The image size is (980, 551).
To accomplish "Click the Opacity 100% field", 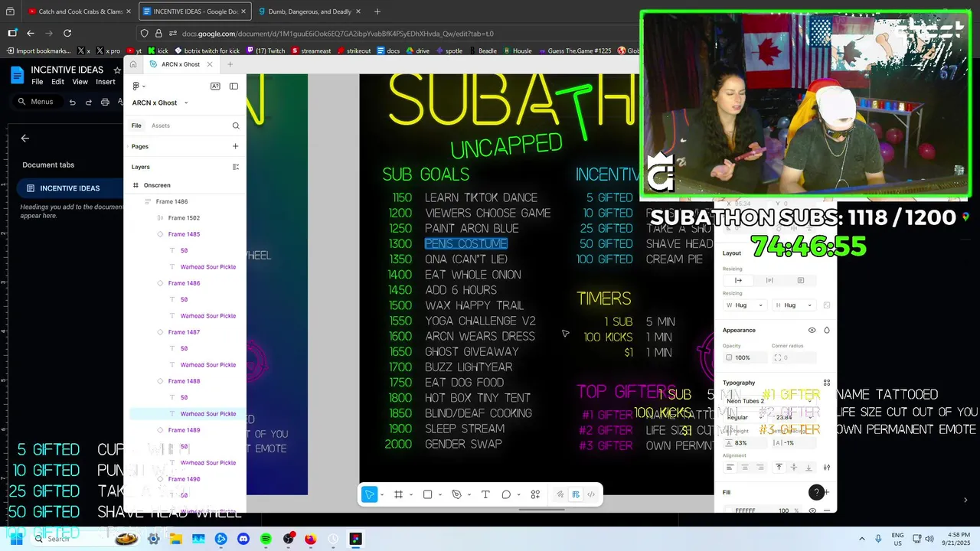I will [x=745, y=357].
